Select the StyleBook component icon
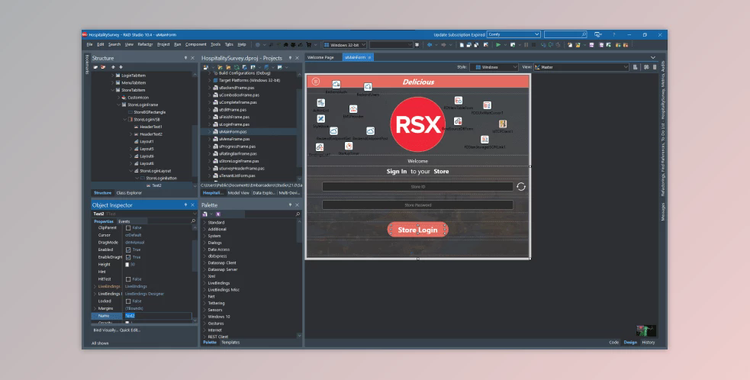This screenshot has width=750, height=380. pyautogui.click(x=321, y=119)
